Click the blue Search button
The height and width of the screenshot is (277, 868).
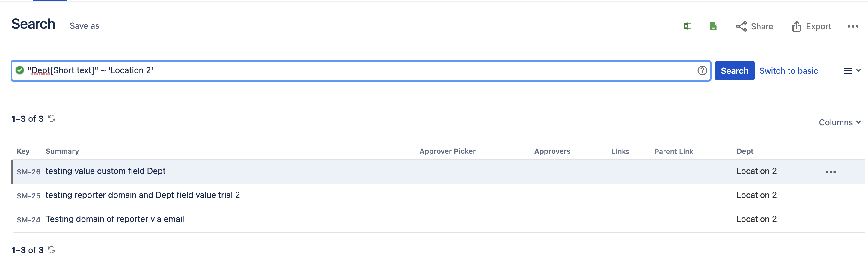[735, 71]
